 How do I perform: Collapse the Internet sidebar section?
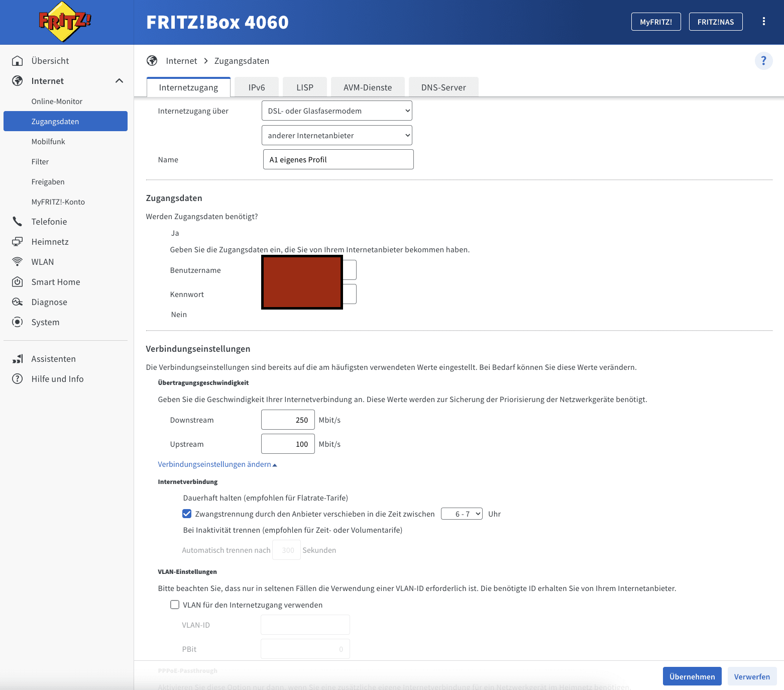[x=119, y=81]
